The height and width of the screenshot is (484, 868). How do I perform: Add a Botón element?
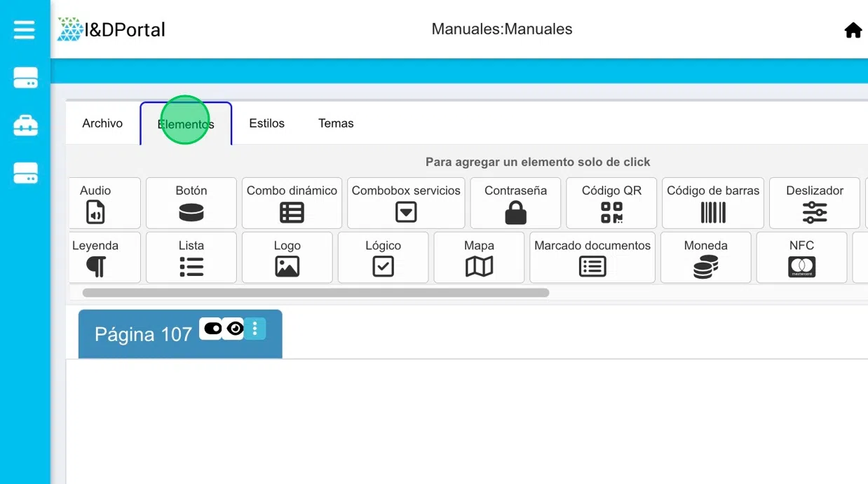click(x=191, y=203)
